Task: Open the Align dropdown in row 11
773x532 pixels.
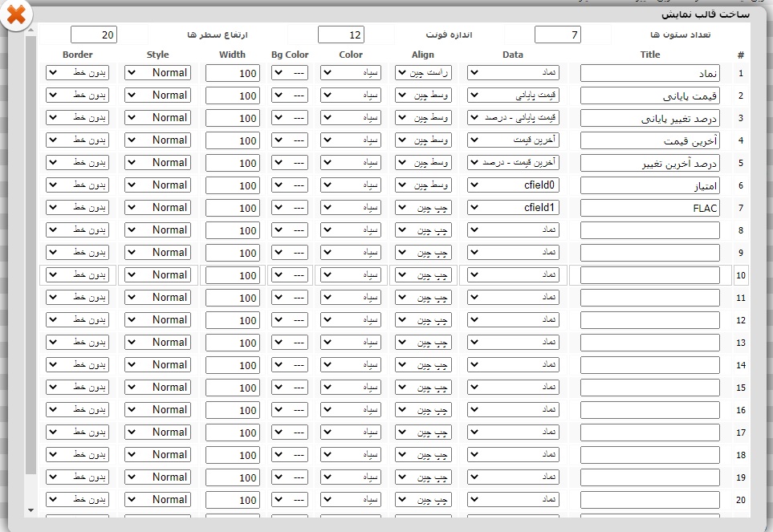Action: pyautogui.click(x=423, y=297)
